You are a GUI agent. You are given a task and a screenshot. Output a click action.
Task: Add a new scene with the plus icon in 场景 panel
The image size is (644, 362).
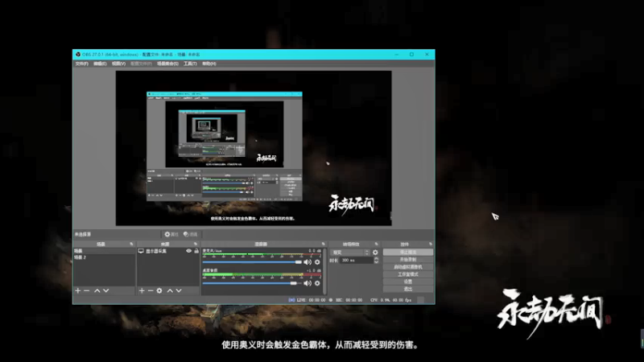77,290
